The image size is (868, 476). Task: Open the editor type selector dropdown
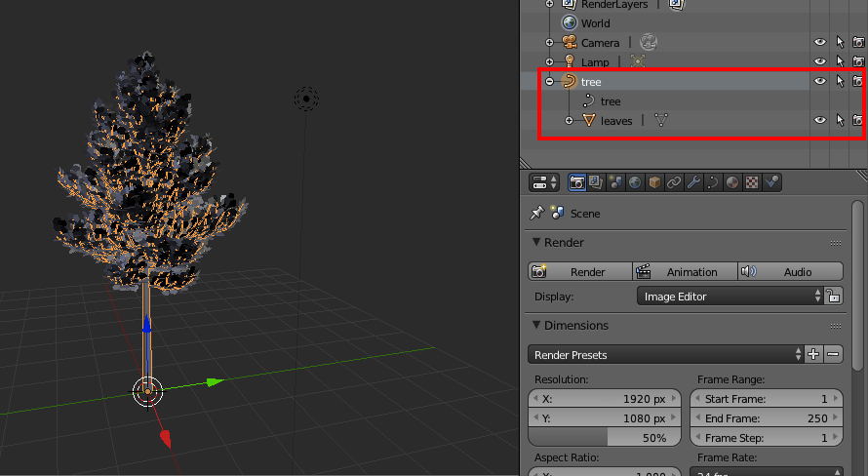[545, 182]
